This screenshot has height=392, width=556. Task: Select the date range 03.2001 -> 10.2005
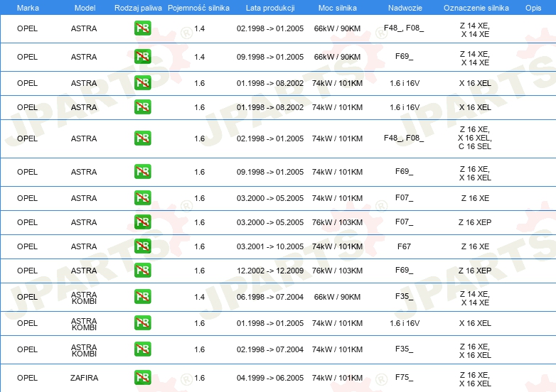point(270,246)
